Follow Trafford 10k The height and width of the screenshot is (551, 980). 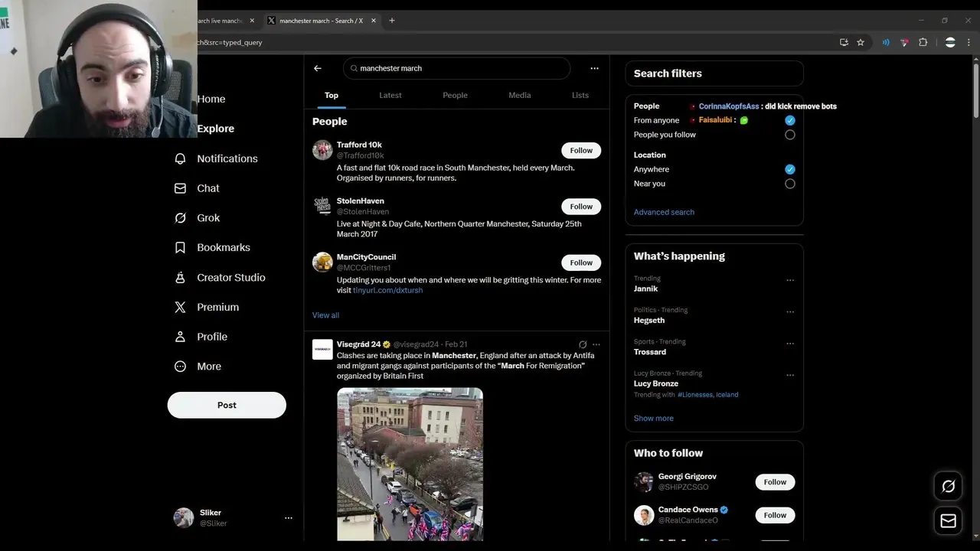(x=581, y=151)
